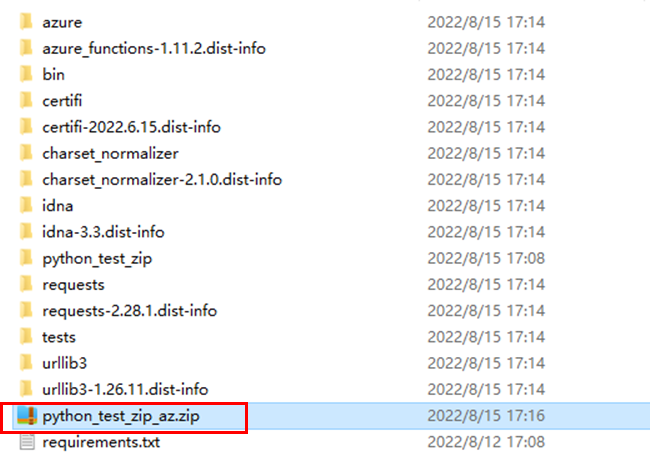Select urllib3-1.26.11.dist-info folder name
This screenshot has width=650, height=456.
coord(125,389)
